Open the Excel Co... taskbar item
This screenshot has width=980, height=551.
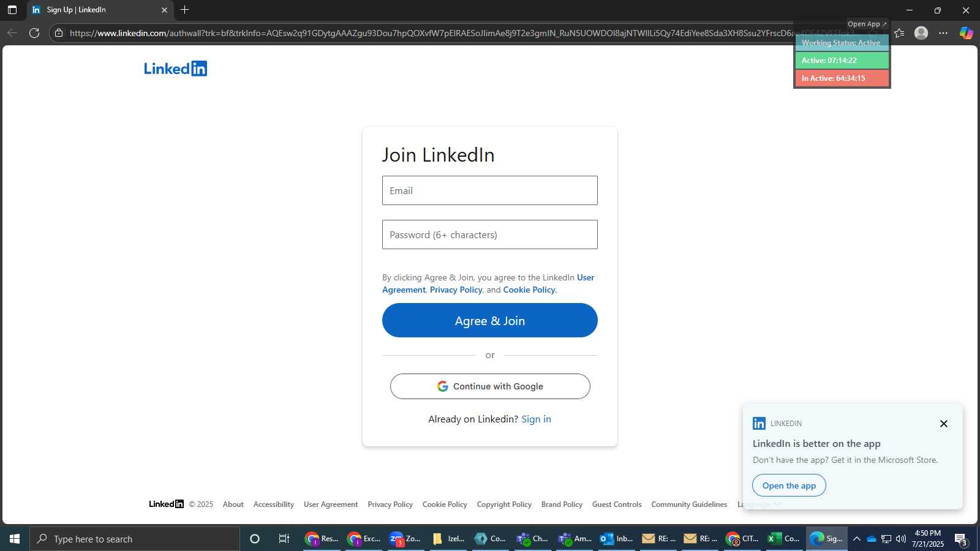point(784,539)
